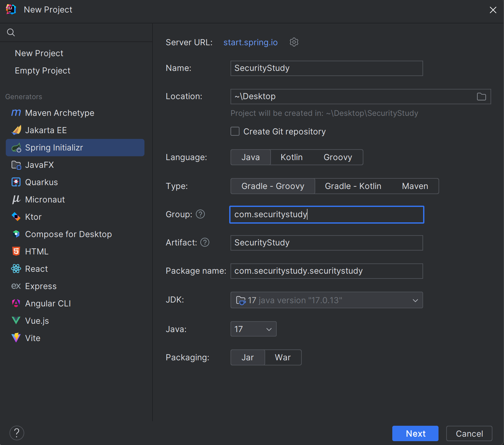The height and width of the screenshot is (445, 504).
Task: Select Maven Archetype generator icon
Action: [16, 113]
